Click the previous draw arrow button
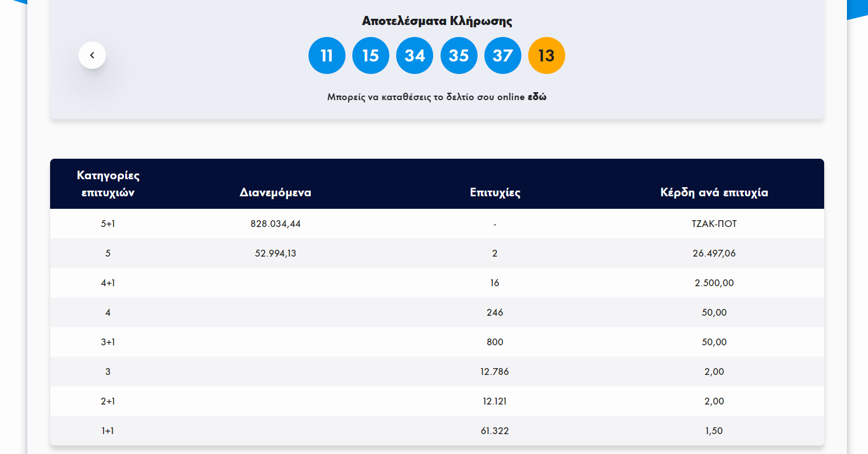868x454 pixels. pos(92,55)
